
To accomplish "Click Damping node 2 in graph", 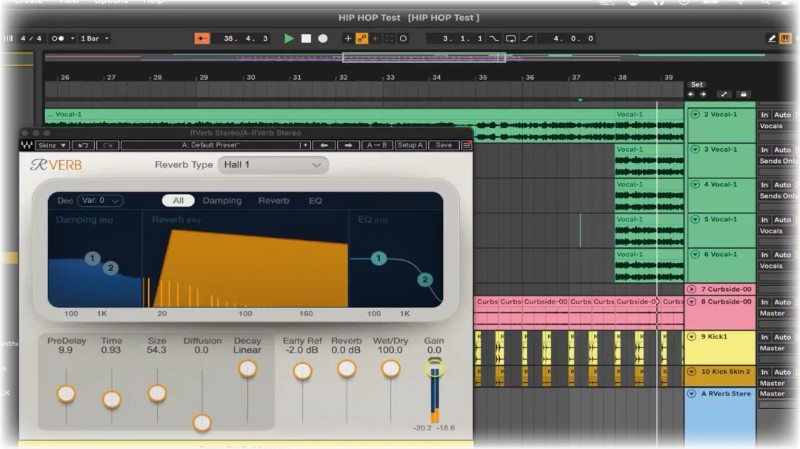I will pos(110,267).
